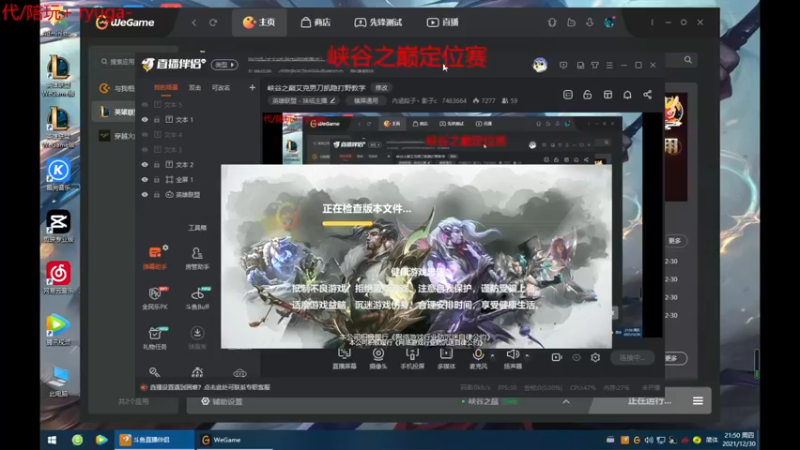This screenshot has width=800, height=450.
Task: Click 修改 button beside stream title
Action: click(382, 88)
